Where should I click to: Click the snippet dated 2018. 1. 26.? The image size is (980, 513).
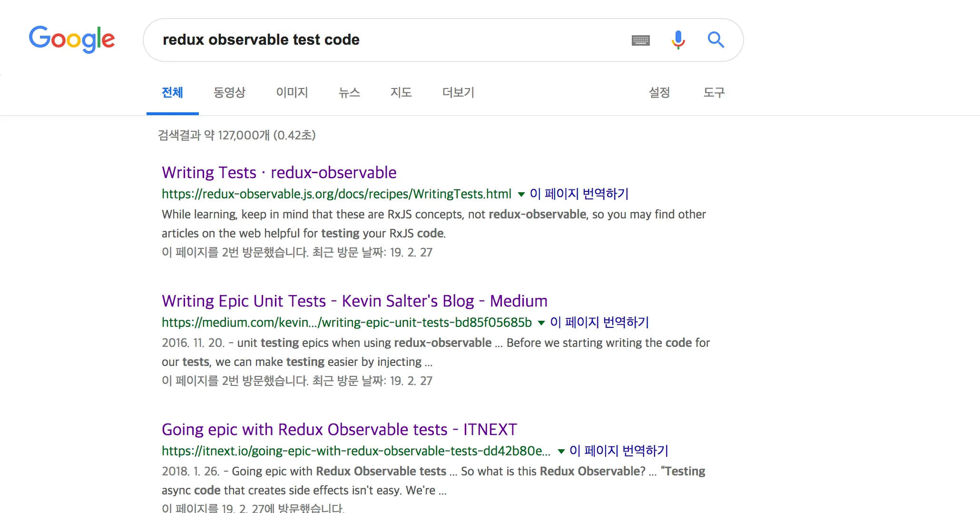click(x=433, y=481)
